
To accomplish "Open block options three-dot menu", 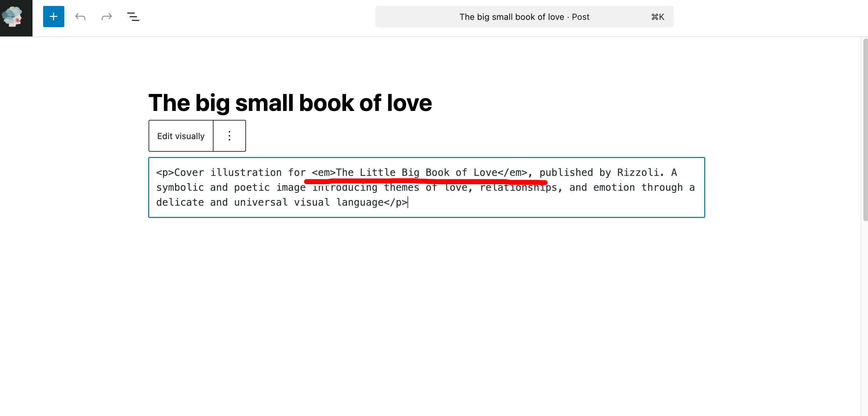I will (229, 136).
